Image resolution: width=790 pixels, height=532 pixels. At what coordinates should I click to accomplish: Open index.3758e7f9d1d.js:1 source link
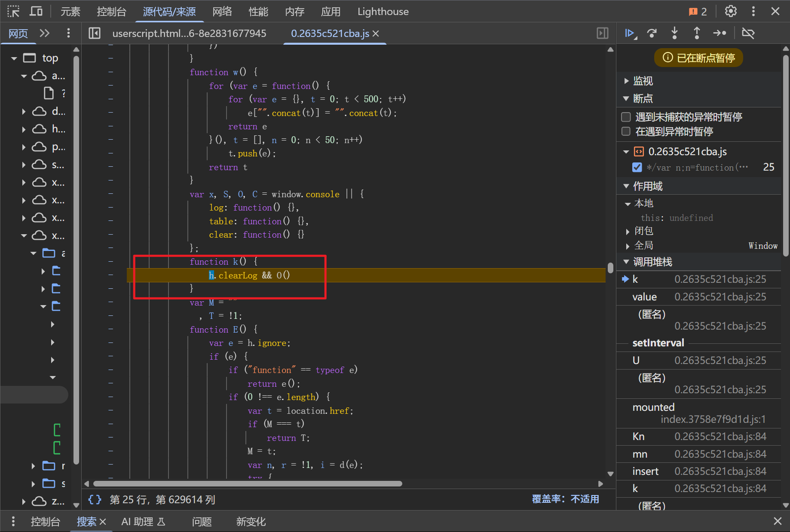click(x=713, y=419)
